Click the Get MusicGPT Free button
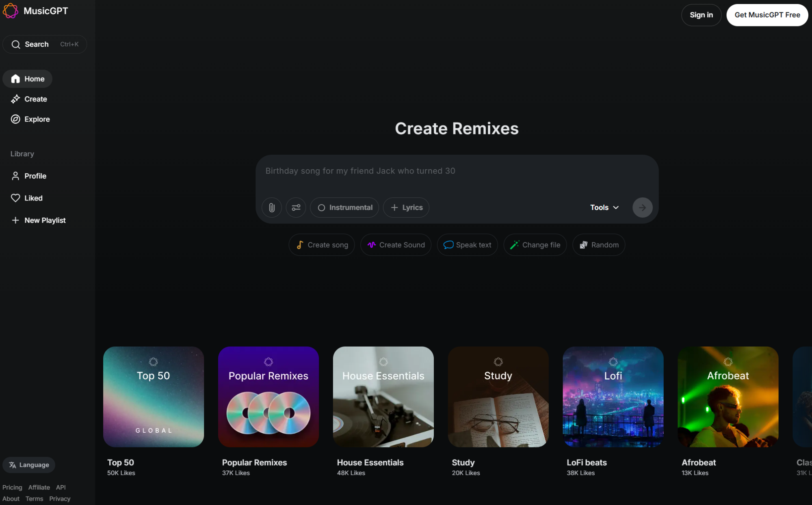Image resolution: width=812 pixels, height=505 pixels. [x=767, y=15]
